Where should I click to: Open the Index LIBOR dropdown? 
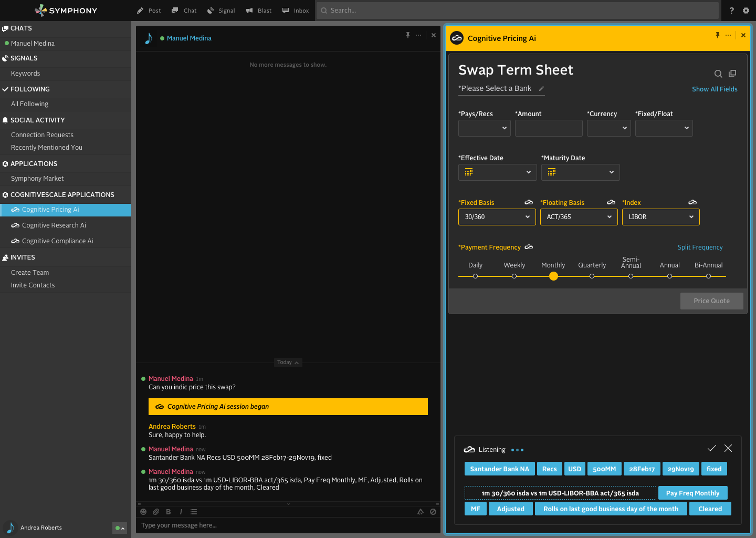tap(661, 217)
